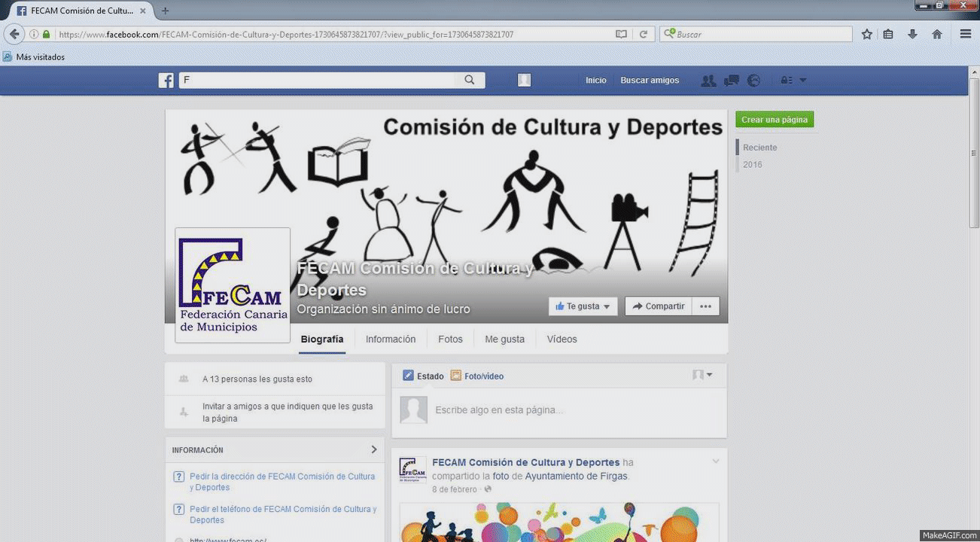The width and height of the screenshot is (980, 542).
Task: Click the green Crear una página button
Action: (x=775, y=120)
